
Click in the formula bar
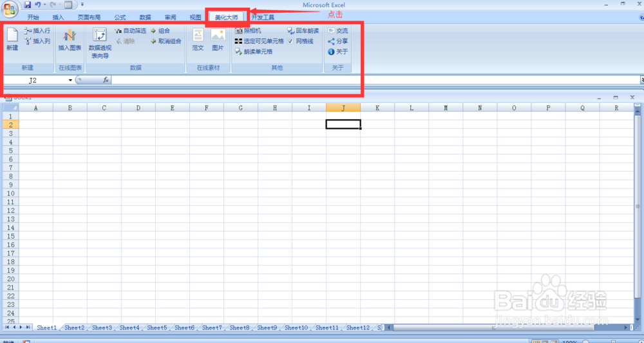pos(375,80)
